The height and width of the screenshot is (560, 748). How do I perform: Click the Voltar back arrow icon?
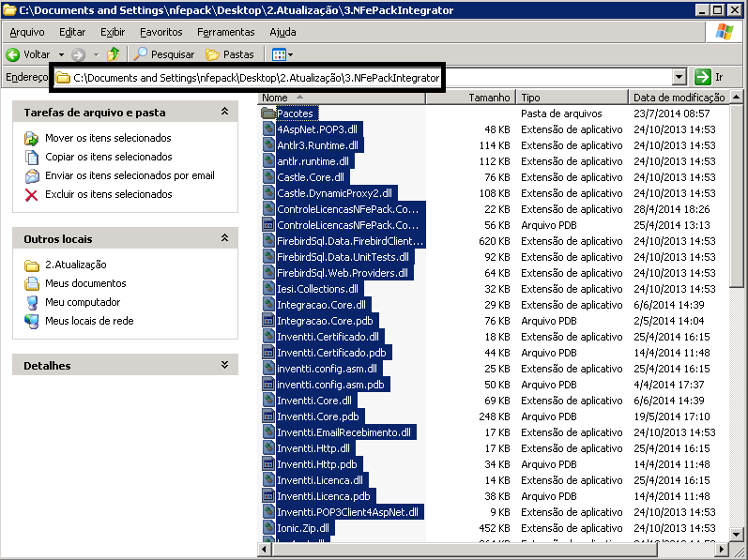(14, 54)
